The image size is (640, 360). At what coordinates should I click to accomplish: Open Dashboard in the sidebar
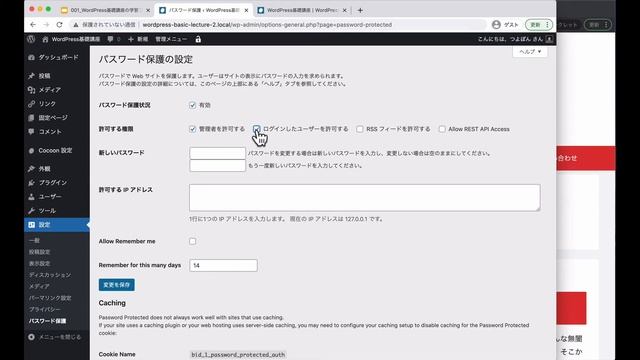click(57, 58)
